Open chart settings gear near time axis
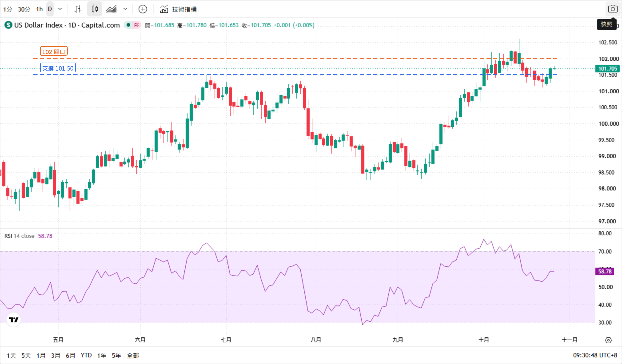Image resolution: width=622 pixels, height=364 pixels. (x=608, y=340)
